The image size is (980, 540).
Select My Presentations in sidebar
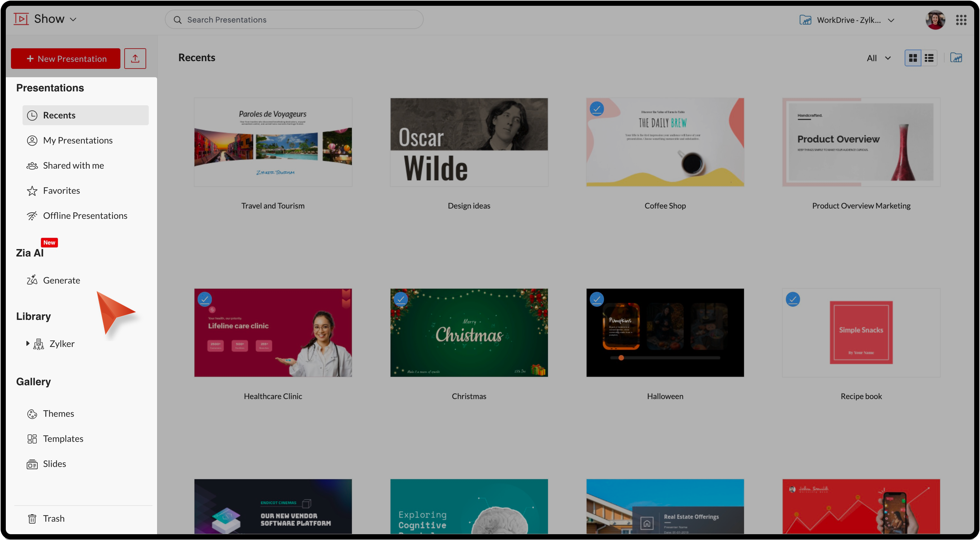point(78,140)
